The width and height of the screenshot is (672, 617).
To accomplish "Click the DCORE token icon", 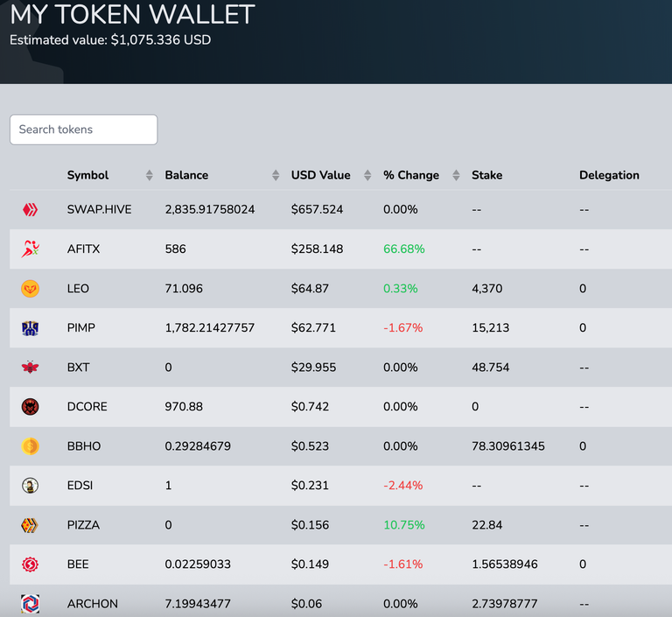I will (30, 406).
